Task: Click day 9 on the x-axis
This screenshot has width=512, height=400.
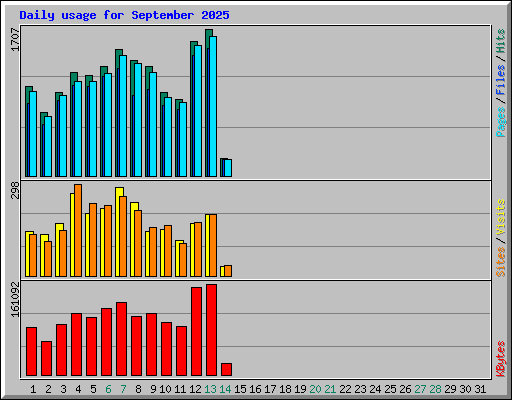Action: point(153,389)
